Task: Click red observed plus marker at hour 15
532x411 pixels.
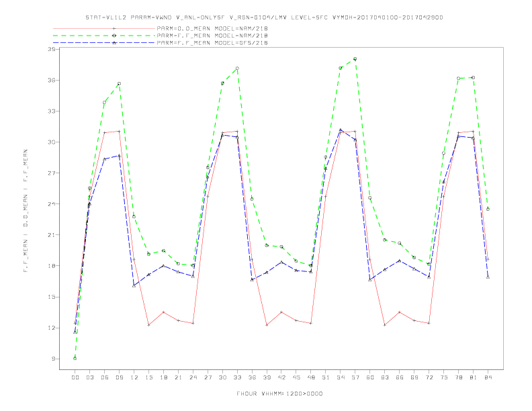Action: click(x=148, y=325)
